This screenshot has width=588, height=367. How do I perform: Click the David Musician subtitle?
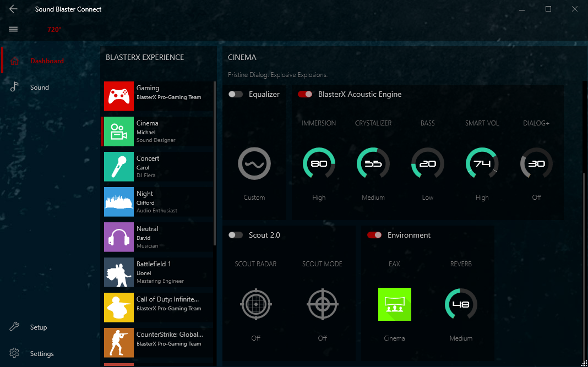(147, 242)
